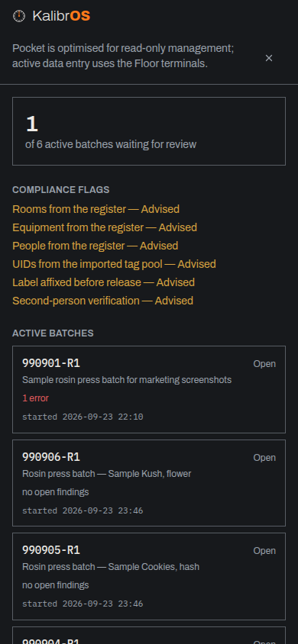This screenshot has width=298, height=644.
Task: Click the 1 error text on 990901-R1
Action: pos(35,398)
